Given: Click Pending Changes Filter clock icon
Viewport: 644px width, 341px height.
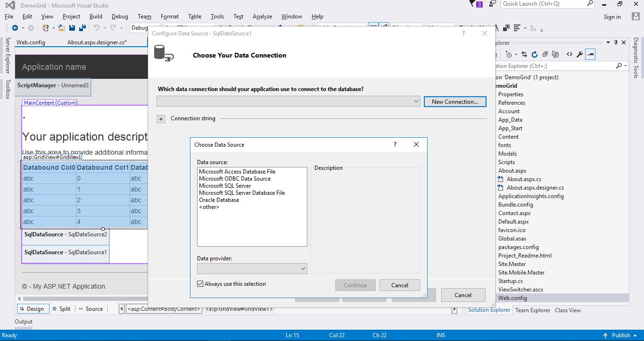Looking at the screenshot, I should pos(508,54).
